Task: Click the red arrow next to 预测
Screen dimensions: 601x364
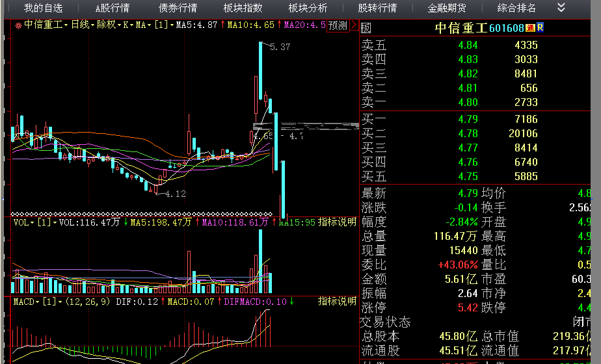Action: coord(354,25)
